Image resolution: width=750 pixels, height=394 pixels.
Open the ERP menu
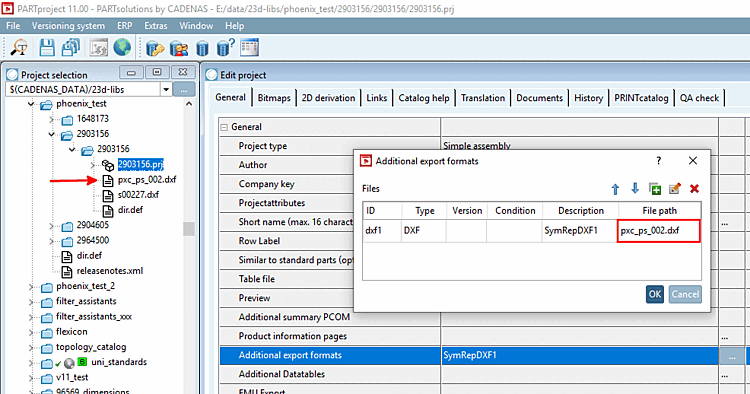coord(124,26)
